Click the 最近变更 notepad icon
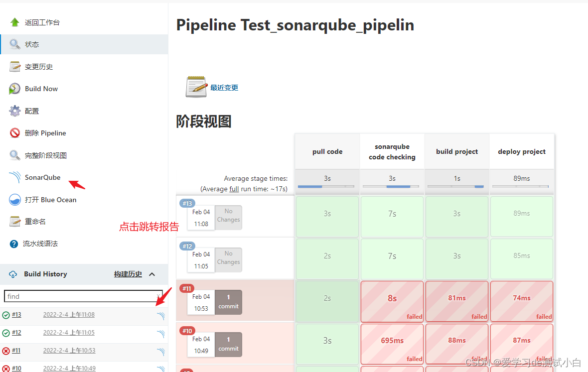Screen dimensions: 588x372 [196, 87]
